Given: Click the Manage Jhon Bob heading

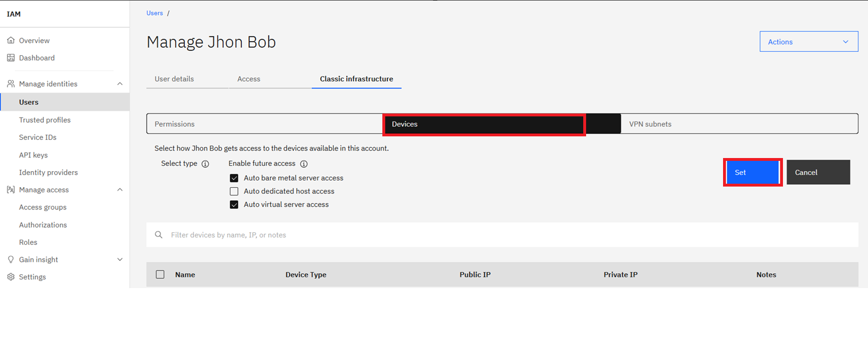Looking at the screenshot, I should (211, 42).
